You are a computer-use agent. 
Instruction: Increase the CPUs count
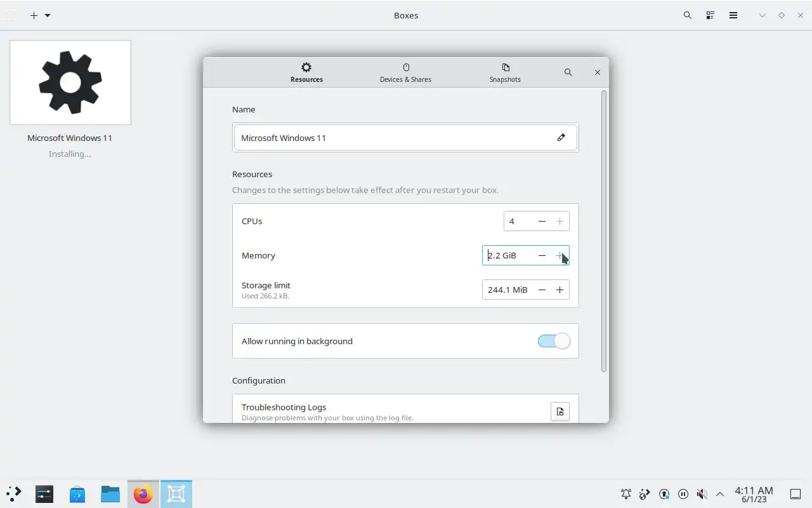coord(560,221)
